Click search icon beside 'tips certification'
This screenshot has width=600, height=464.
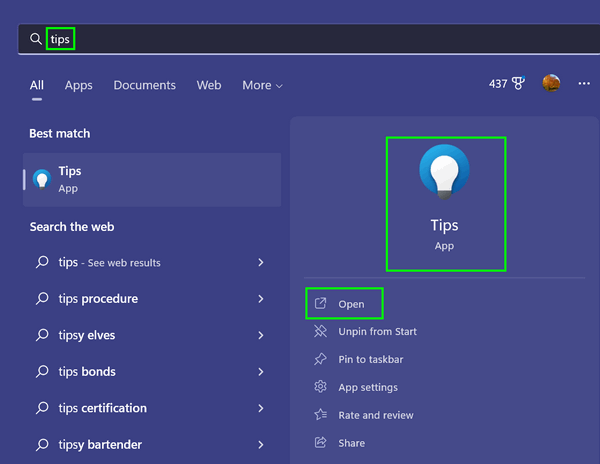(x=42, y=408)
